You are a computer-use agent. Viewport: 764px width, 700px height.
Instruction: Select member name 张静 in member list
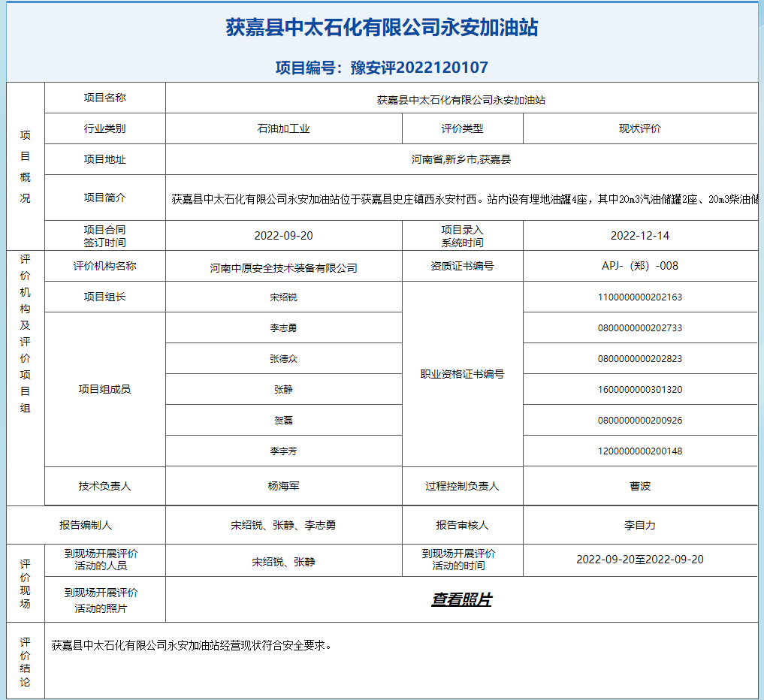pos(283,389)
